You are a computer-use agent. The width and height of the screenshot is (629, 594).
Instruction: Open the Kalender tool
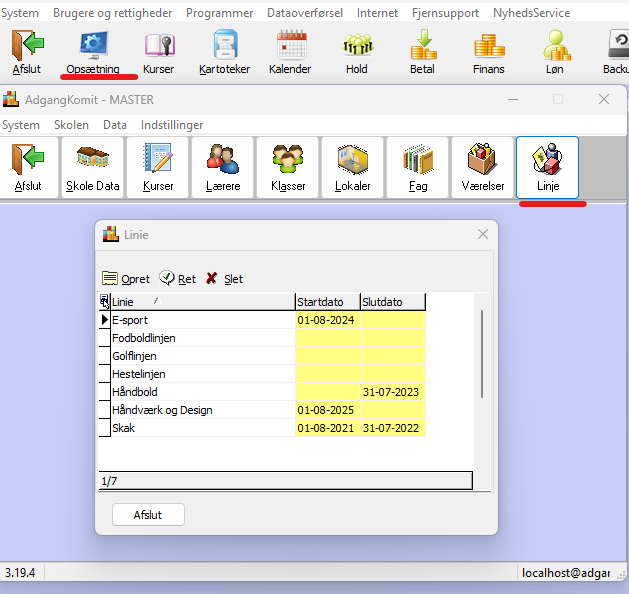pos(290,52)
